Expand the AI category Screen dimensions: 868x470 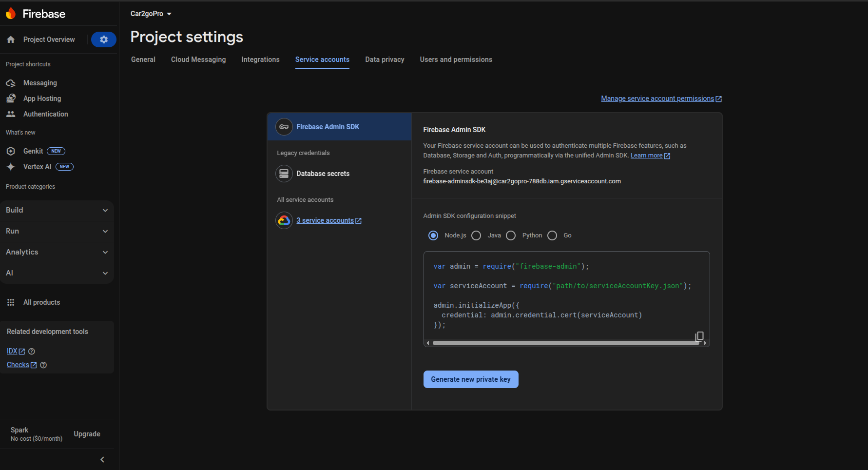pyautogui.click(x=57, y=273)
